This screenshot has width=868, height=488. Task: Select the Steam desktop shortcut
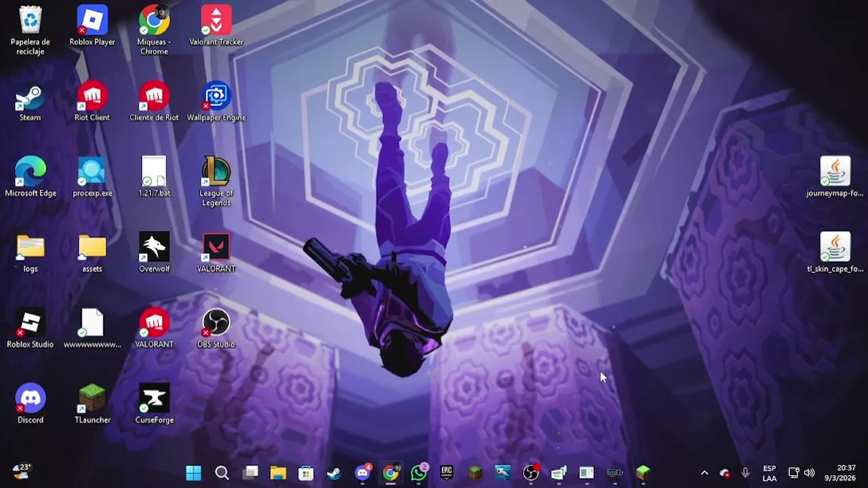click(31, 102)
